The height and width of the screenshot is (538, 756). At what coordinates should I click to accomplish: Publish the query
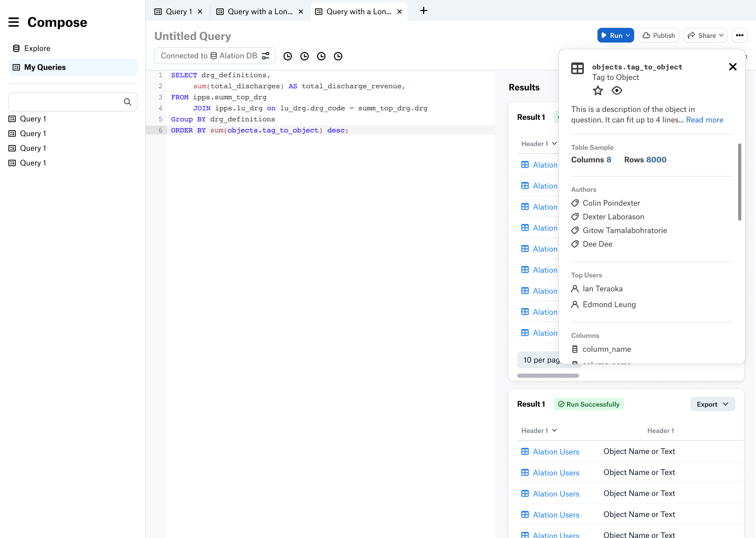coord(659,35)
